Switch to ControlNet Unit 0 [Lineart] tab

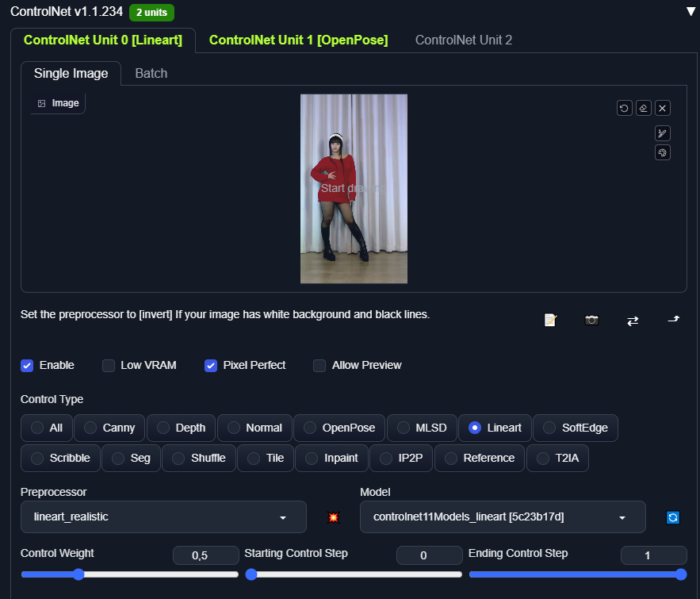tap(103, 40)
